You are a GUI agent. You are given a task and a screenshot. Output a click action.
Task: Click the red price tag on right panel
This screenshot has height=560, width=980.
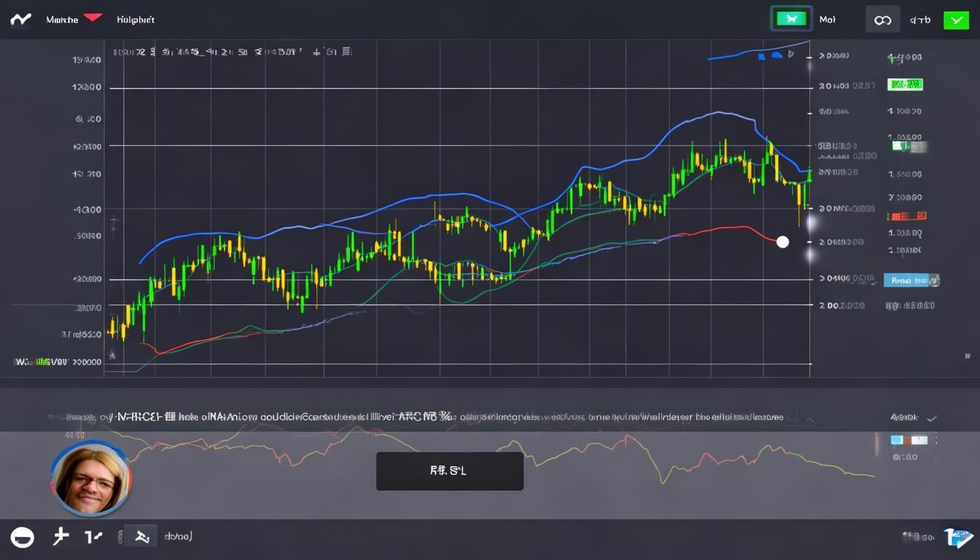(906, 216)
